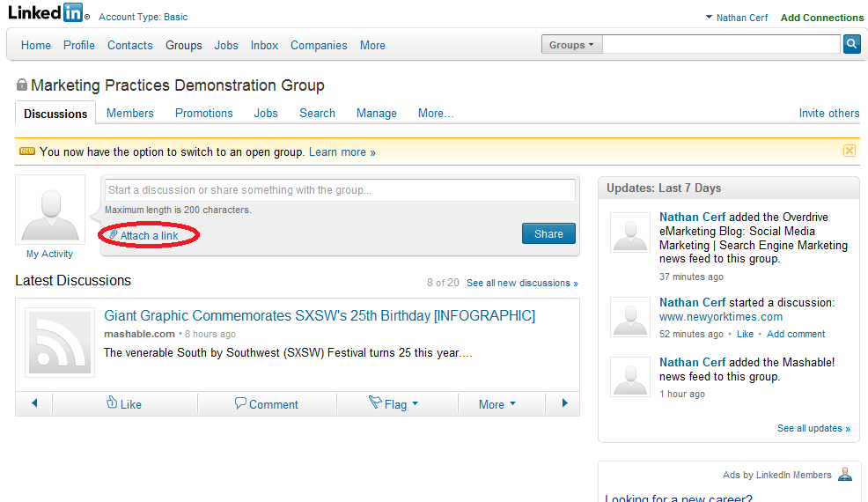Switch to the Manage tab
Screen dimensions: 868x502
pos(377,113)
